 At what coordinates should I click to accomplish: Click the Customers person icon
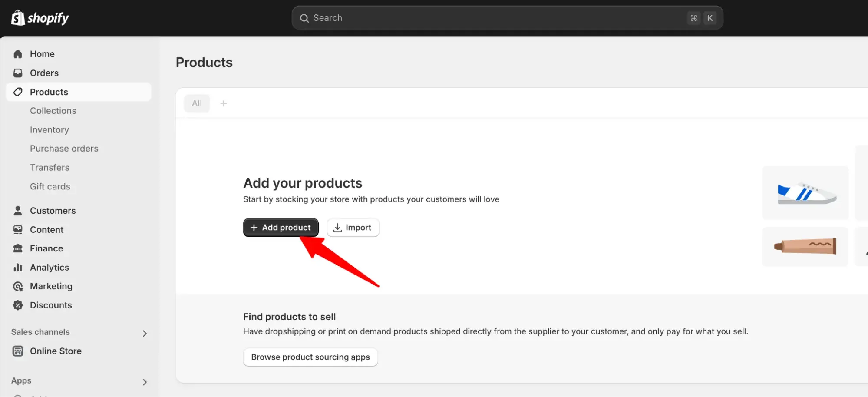coord(18,211)
